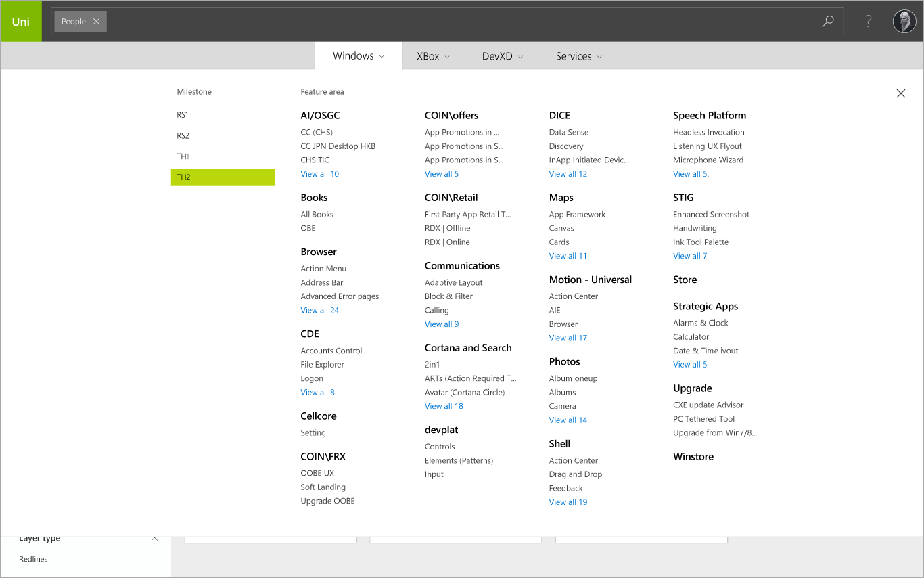Click View all 5 under Strategic Apps

[690, 365]
